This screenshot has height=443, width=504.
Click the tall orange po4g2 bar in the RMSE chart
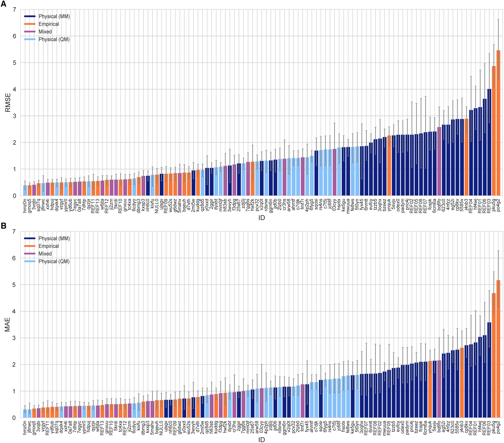tap(498, 123)
